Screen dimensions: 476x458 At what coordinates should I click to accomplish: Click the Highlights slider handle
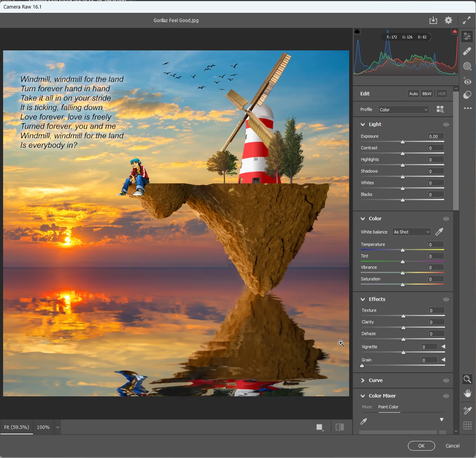pyautogui.click(x=403, y=165)
